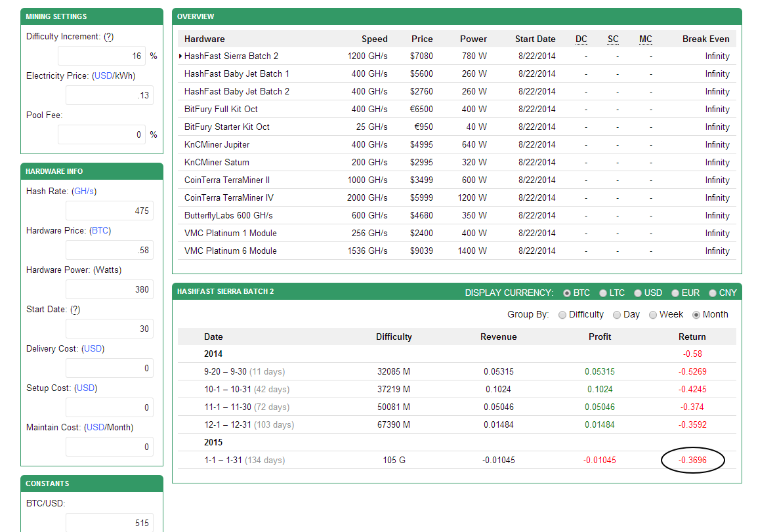Click the USD link for Delivery Cost
Image resolution: width=777 pixels, height=532 pixels.
pos(93,349)
